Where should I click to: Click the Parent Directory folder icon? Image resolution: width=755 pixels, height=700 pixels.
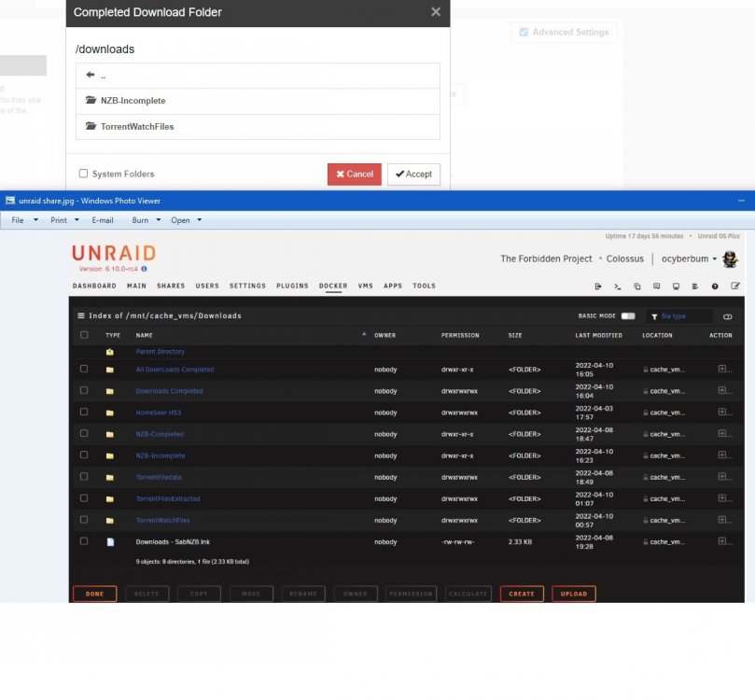pyautogui.click(x=110, y=352)
